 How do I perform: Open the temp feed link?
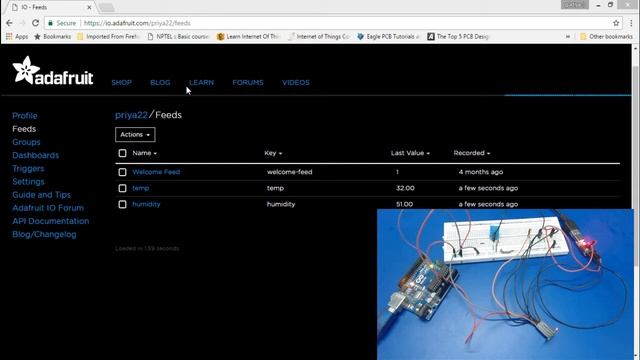tap(140, 188)
